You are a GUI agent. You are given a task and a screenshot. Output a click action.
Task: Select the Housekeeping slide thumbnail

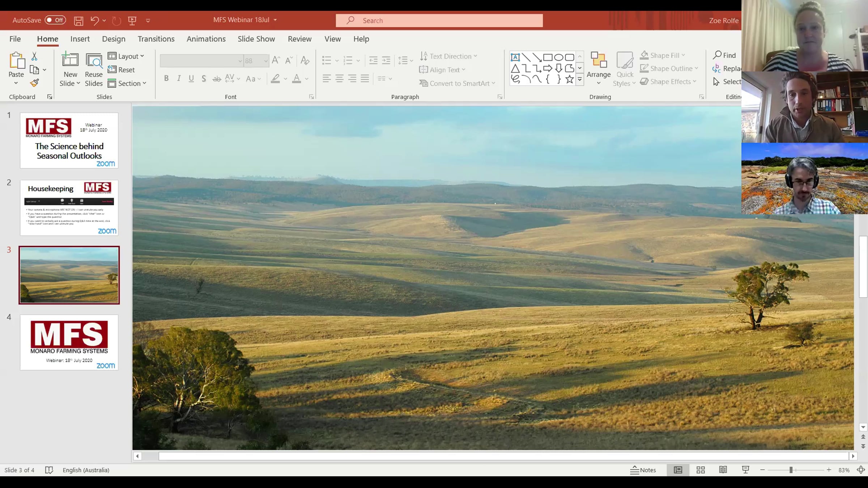coord(69,208)
